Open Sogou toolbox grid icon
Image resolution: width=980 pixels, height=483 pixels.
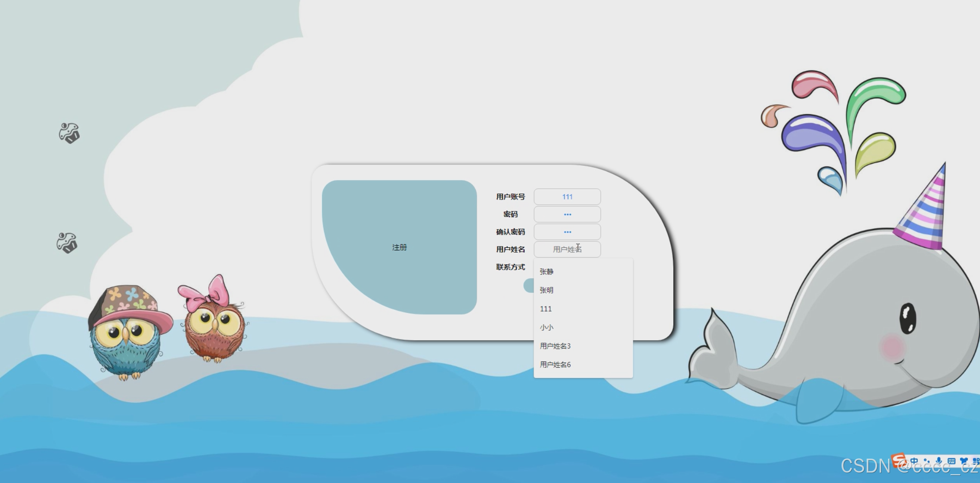click(x=976, y=461)
